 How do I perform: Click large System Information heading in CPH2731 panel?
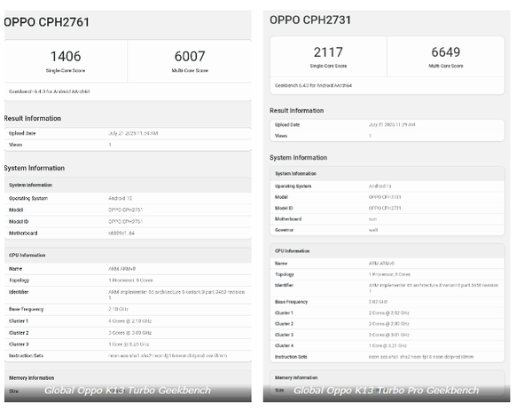click(298, 157)
